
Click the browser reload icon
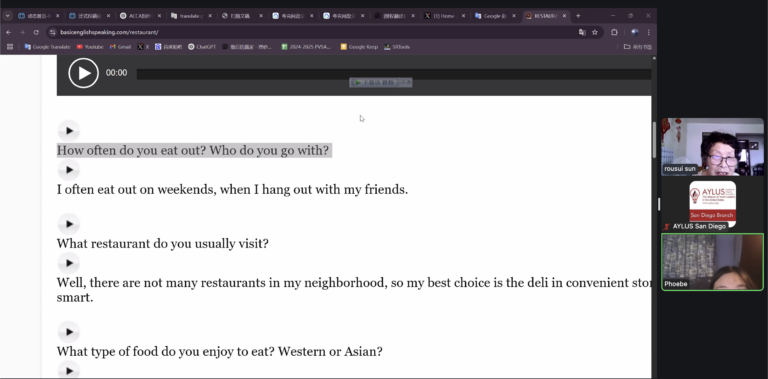[x=36, y=32]
